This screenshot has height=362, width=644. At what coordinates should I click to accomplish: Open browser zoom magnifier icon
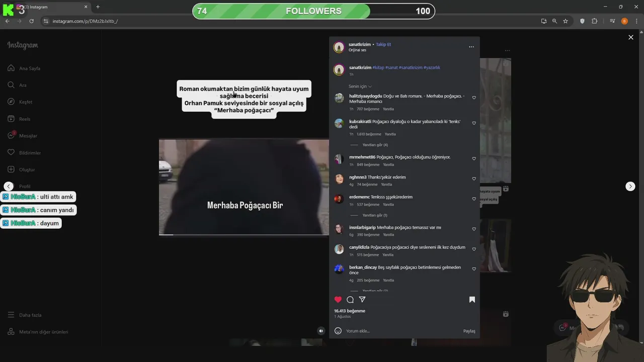pyautogui.click(x=554, y=21)
